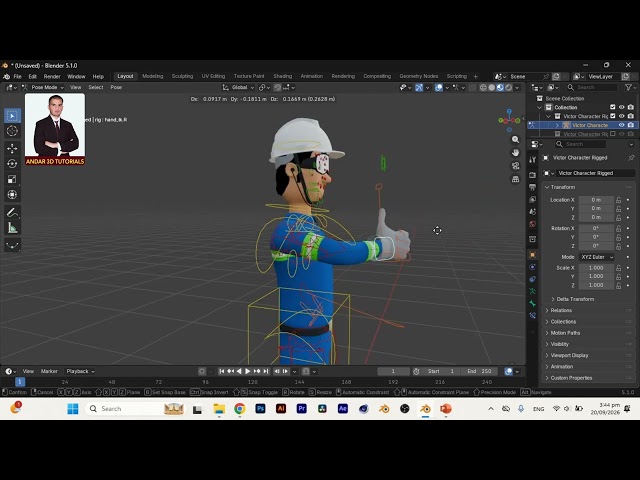
Task: Open the Playback dropdown in timeline
Action: 80,371
